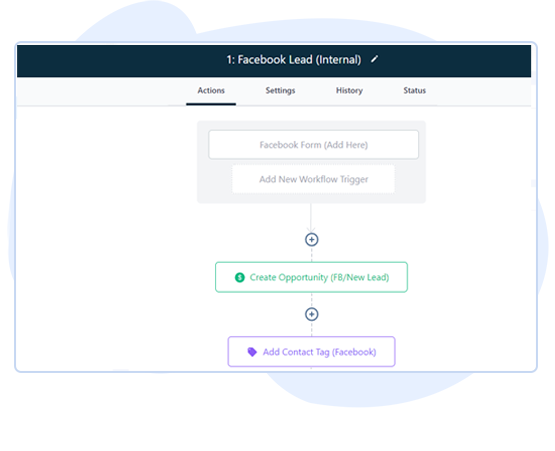Image resolution: width=555 pixels, height=451 pixels.
Task: Click the workflow title Facebook Lead (Internal)
Action: [294, 59]
